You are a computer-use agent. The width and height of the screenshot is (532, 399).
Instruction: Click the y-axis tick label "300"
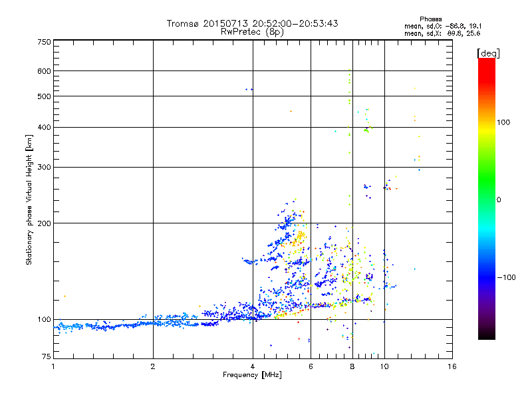click(x=44, y=167)
